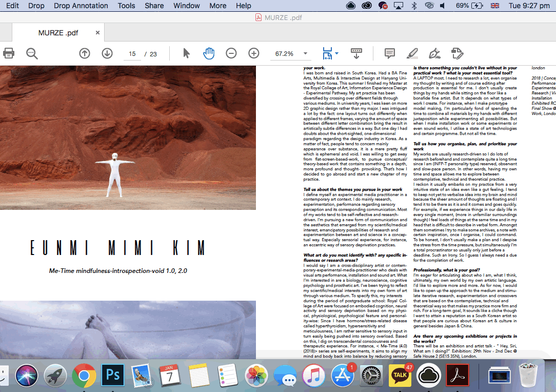This screenshot has width=556, height=392.
Task: Click the Print file icon
Action: click(x=9, y=53)
